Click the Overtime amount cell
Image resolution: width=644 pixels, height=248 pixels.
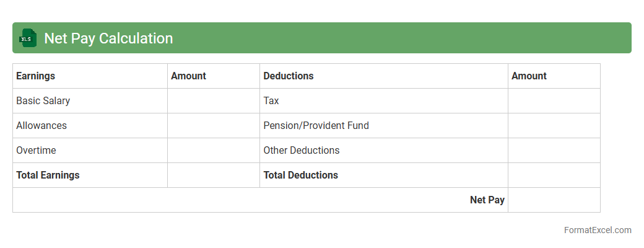point(214,150)
